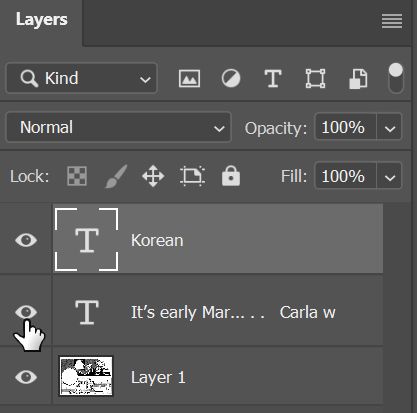
Task: Filter for shape layers icon
Action: point(315,79)
